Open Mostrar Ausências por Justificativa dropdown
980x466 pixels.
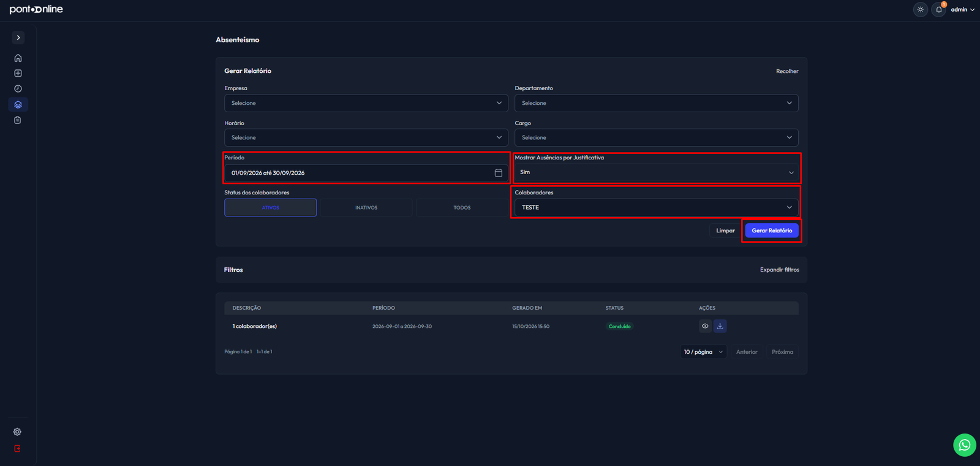(x=657, y=172)
